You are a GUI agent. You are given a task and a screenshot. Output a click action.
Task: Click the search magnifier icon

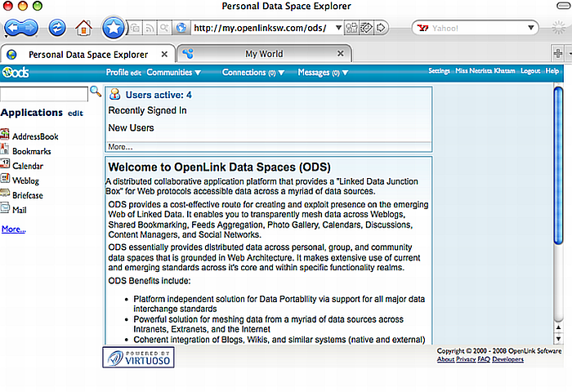(x=96, y=92)
